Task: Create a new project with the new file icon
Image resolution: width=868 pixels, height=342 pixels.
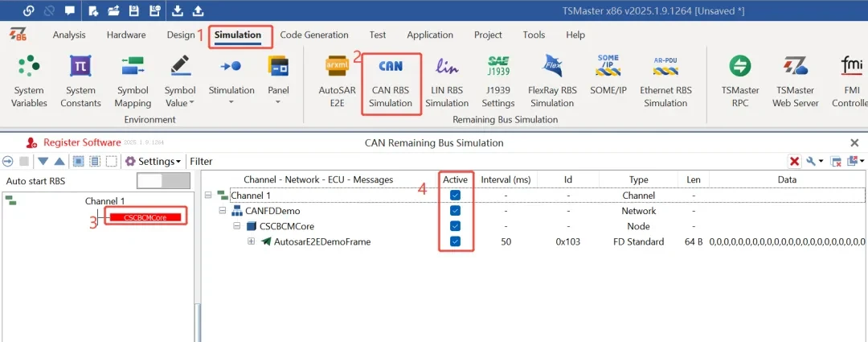Action: [x=93, y=10]
